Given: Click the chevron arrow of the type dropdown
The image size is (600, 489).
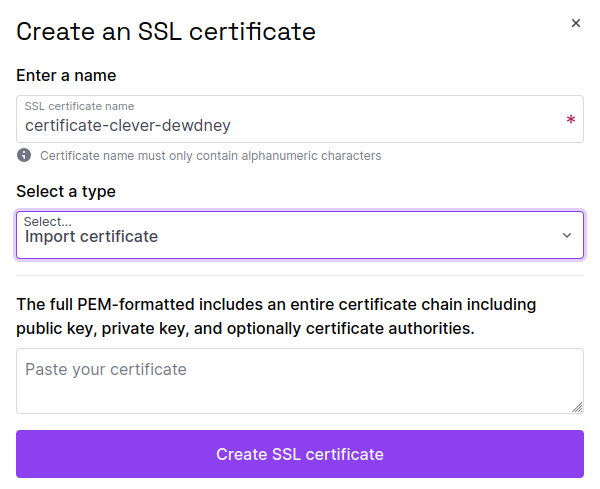Looking at the screenshot, I should [567, 236].
